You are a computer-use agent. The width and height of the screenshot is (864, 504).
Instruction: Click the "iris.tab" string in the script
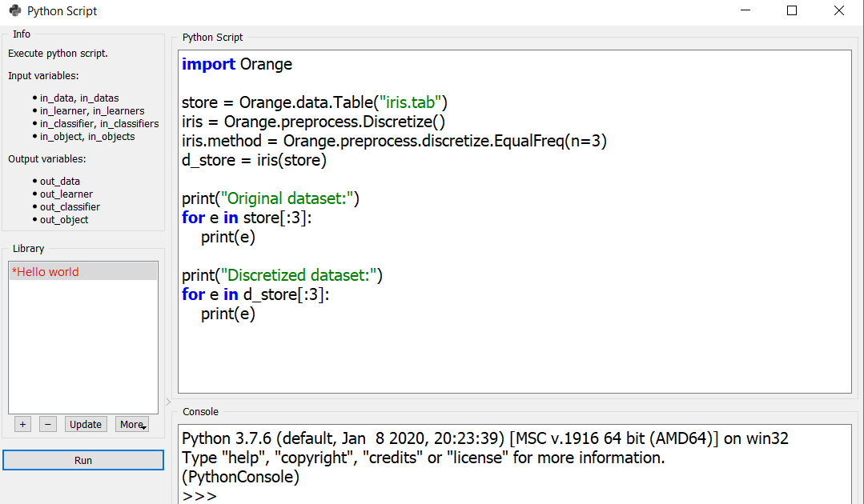click(412, 102)
